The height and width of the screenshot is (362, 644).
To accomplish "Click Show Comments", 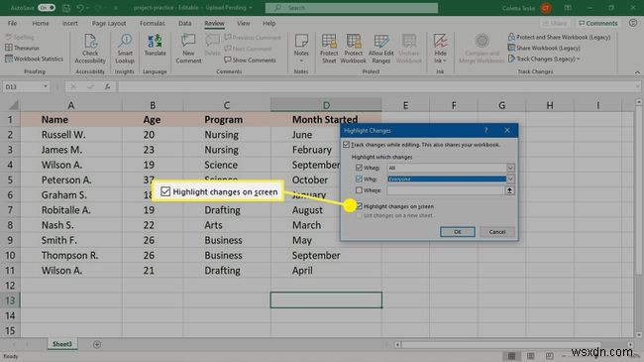I will (x=250, y=60).
